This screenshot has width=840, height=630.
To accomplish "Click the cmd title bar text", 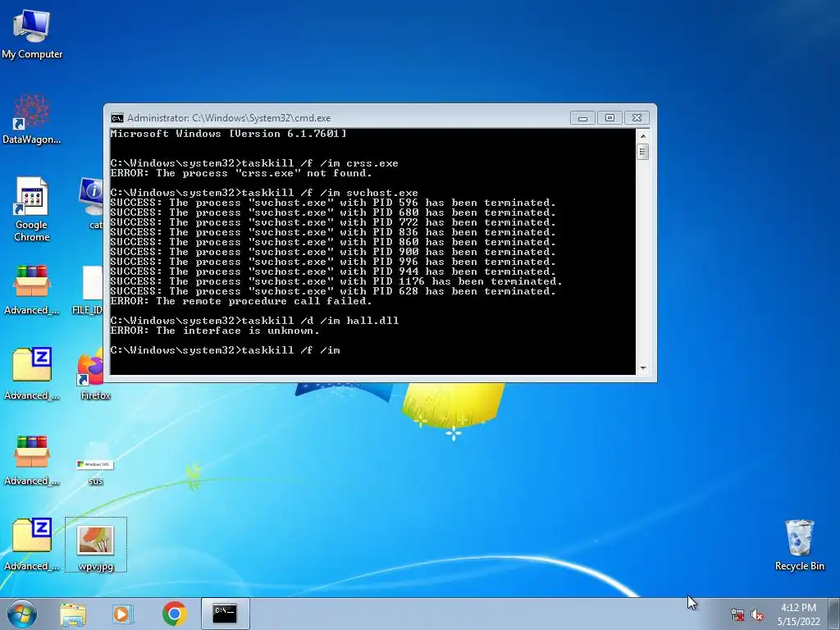I will (229, 118).
